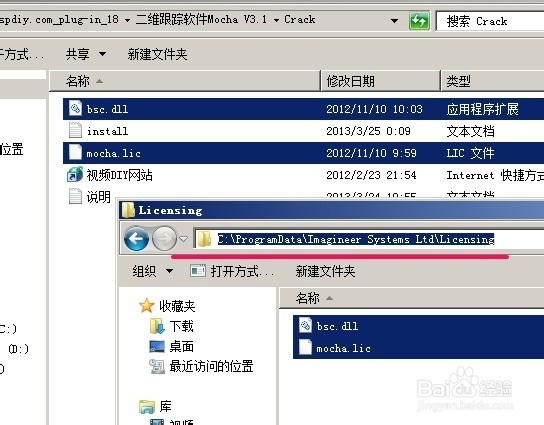
Task: Click 新建文件夹 in the Licensing window toolbar
Action: pyautogui.click(x=325, y=271)
